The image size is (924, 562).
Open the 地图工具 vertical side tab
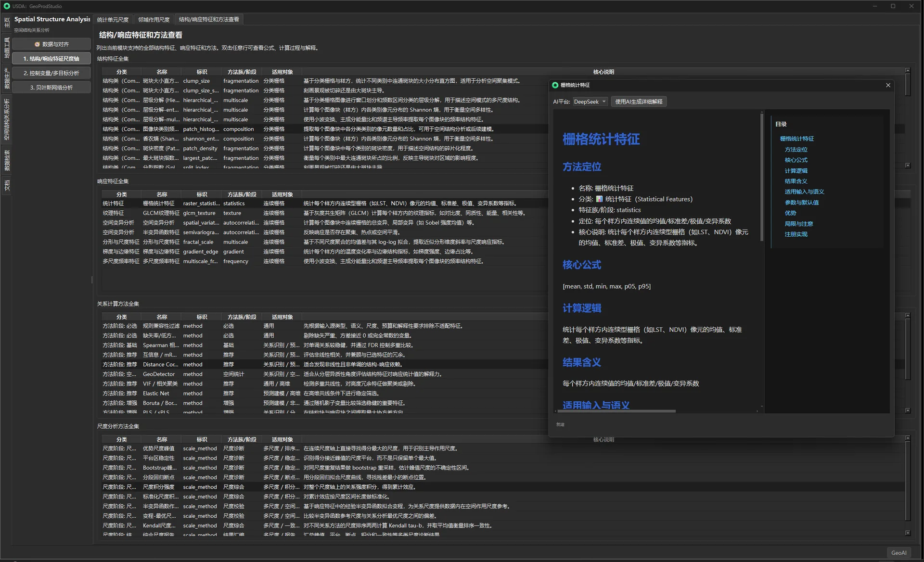pyautogui.click(x=7, y=48)
